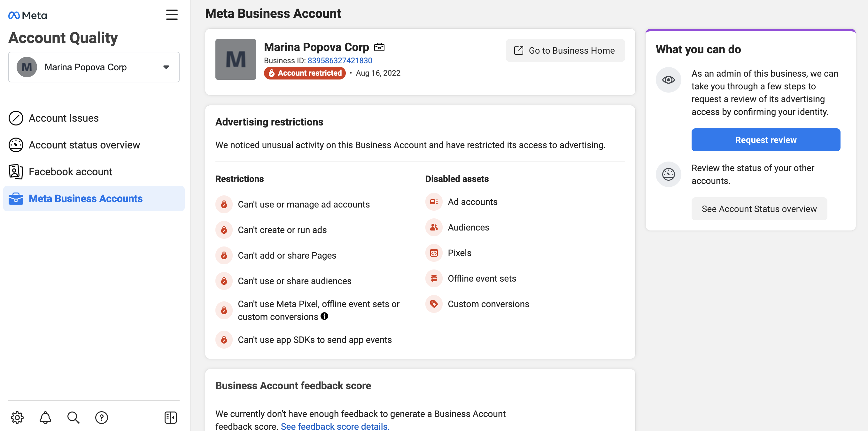Click the Can't use or share audiences text
This screenshot has height=431, width=868.
[295, 282]
